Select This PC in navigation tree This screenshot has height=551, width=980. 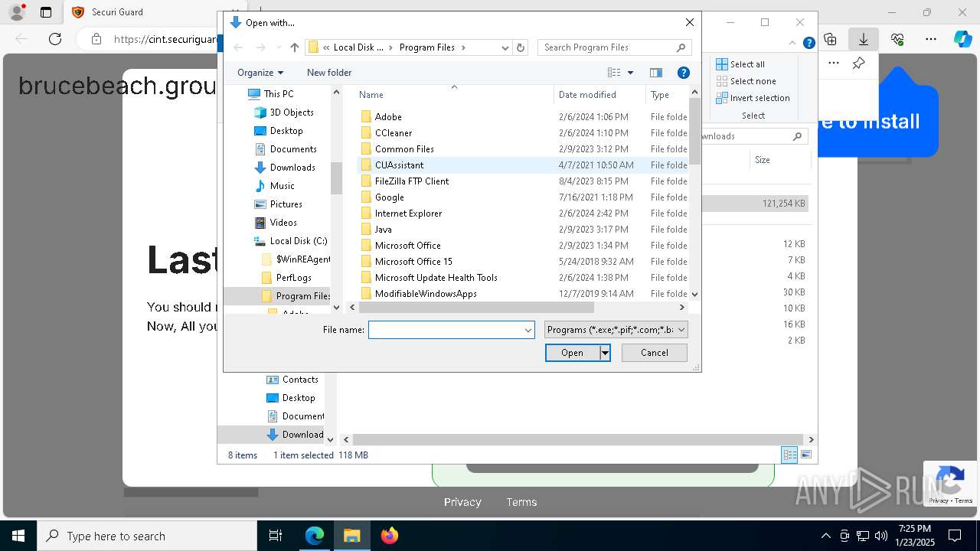point(279,94)
